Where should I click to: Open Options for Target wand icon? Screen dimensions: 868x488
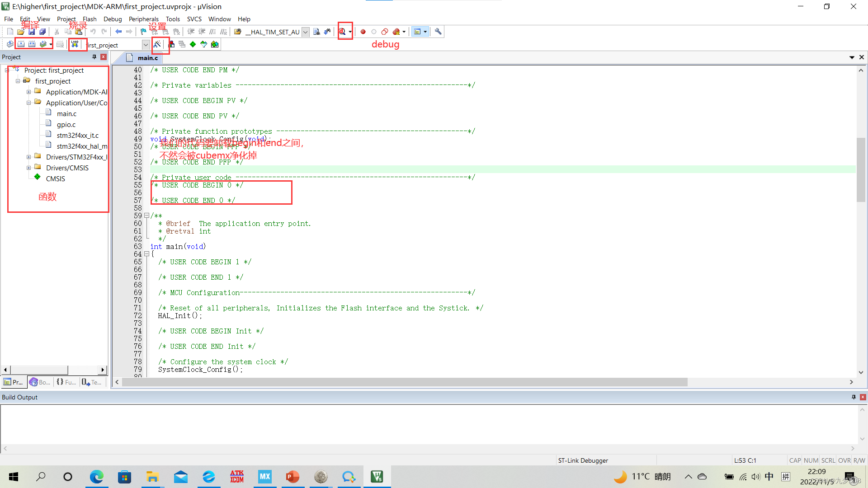coord(157,44)
